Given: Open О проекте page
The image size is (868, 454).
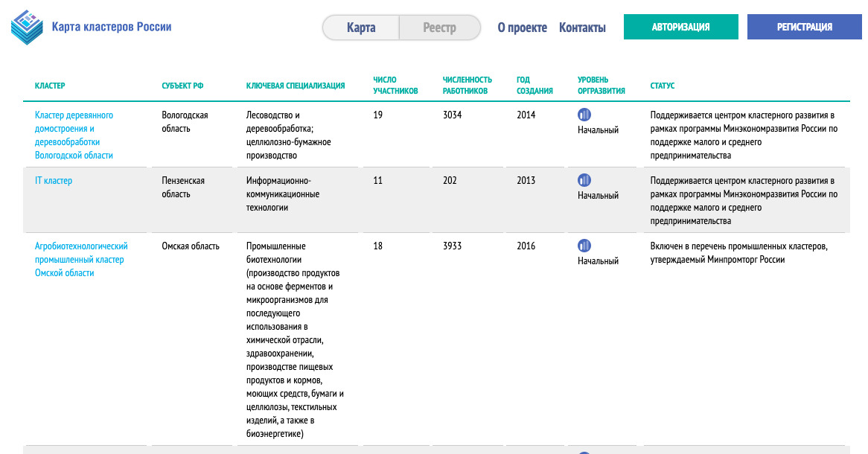Looking at the screenshot, I should tap(522, 28).
